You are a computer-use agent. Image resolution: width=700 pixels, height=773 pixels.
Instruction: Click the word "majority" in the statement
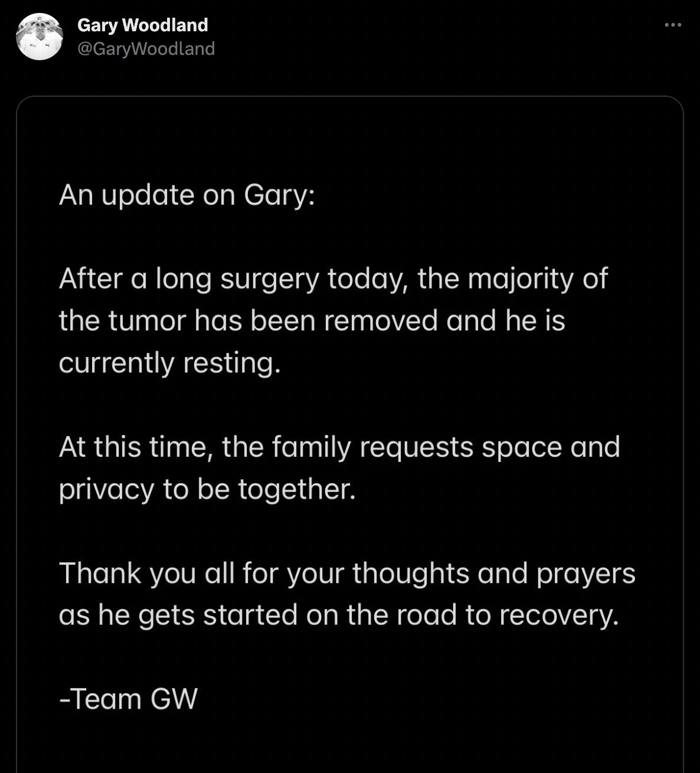coord(521,279)
